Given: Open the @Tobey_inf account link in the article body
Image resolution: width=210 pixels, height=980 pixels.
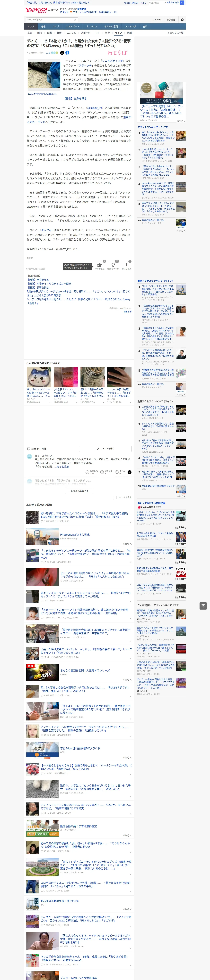Looking at the screenshot, I should click(94, 108).
